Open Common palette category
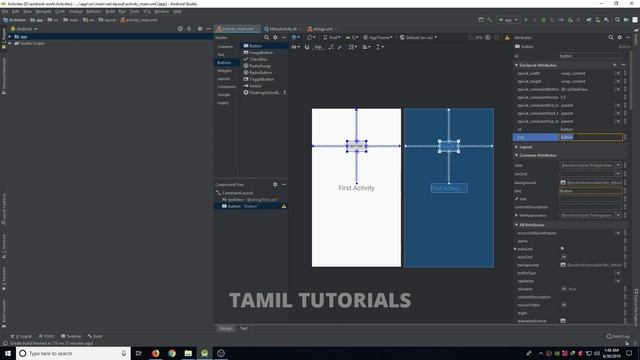Viewport: 640px width, 360px height. pyautogui.click(x=225, y=47)
